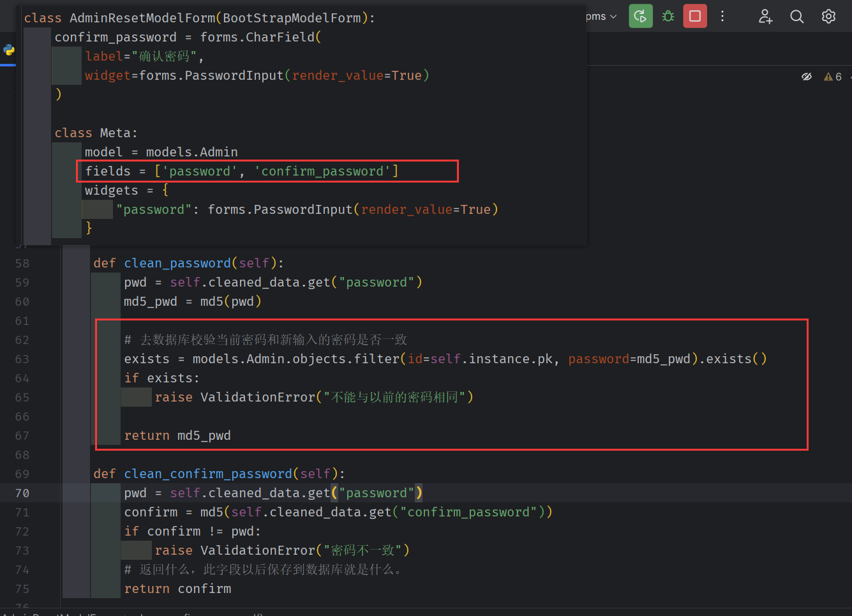
Task: Click the fields list line in popup
Action: point(242,171)
